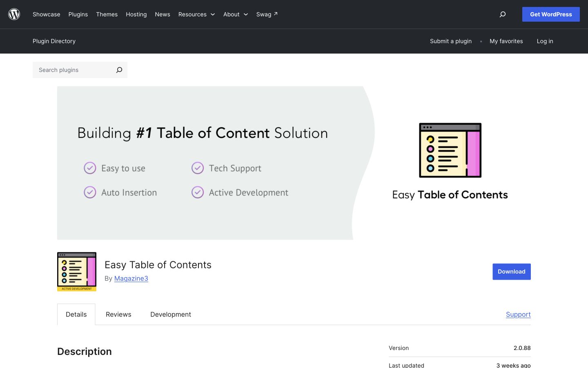Open the News menu item
The image size is (588, 368).
[x=163, y=14]
